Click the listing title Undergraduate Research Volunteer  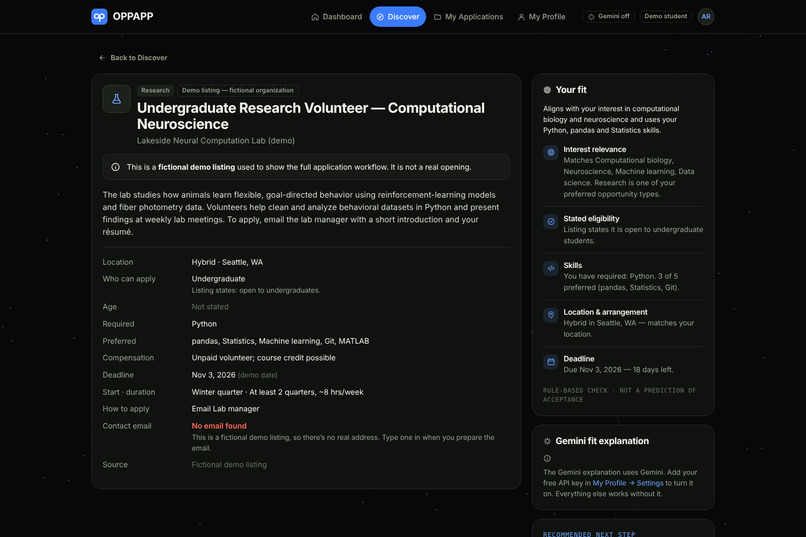(310, 116)
